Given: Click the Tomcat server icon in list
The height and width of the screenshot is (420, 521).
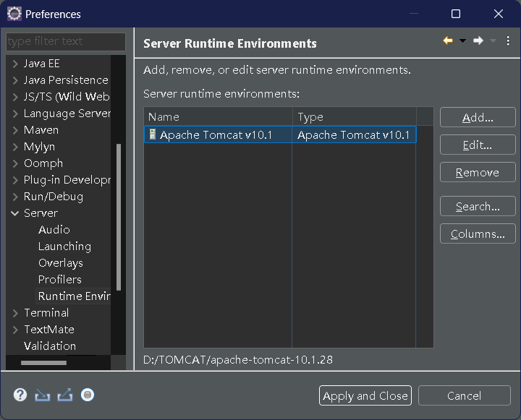Looking at the screenshot, I should (152, 134).
